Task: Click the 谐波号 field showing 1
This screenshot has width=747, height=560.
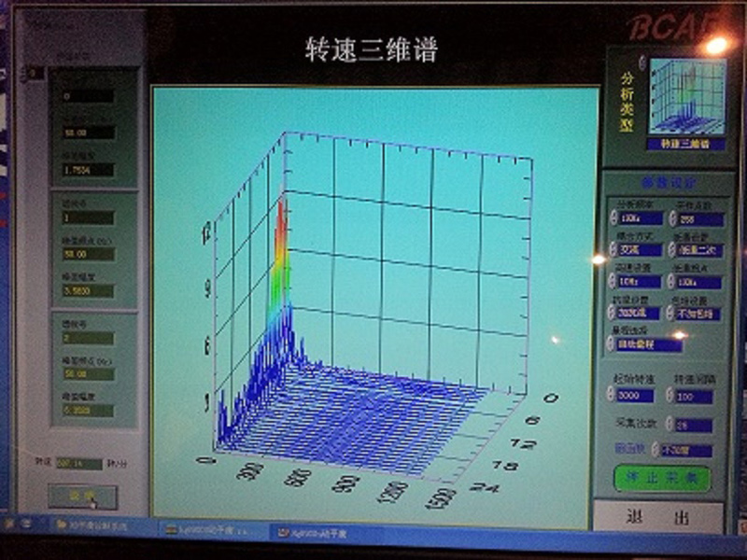Action: pyautogui.click(x=88, y=218)
